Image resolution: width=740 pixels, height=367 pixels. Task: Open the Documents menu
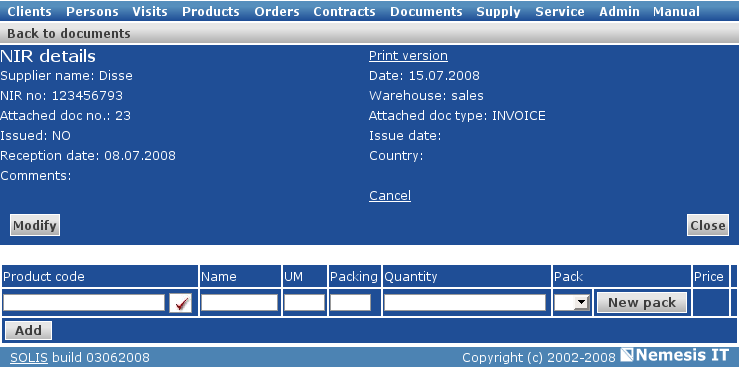pyautogui.click(x=426, y=12)
